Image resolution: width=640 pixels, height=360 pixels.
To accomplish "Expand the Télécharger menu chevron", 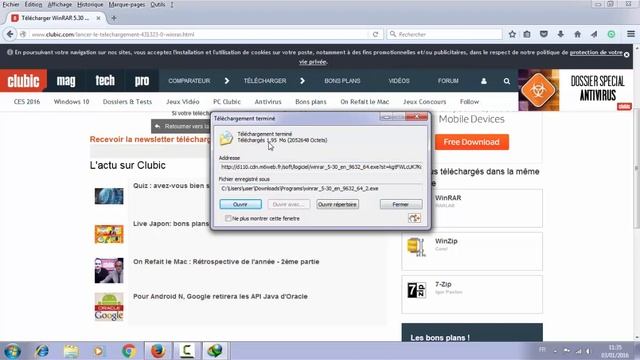I will [x=302, y=81].
